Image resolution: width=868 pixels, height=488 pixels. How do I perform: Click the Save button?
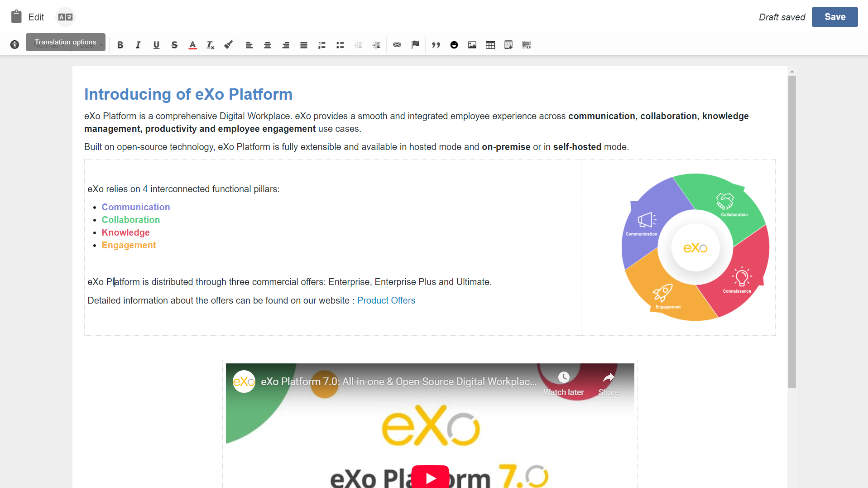tap(834, 17)
